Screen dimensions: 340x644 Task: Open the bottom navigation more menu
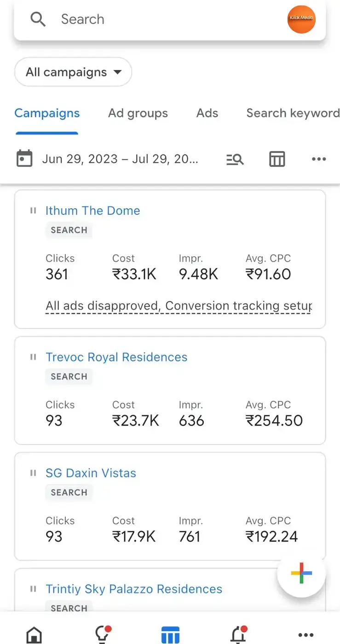[306, 635]
